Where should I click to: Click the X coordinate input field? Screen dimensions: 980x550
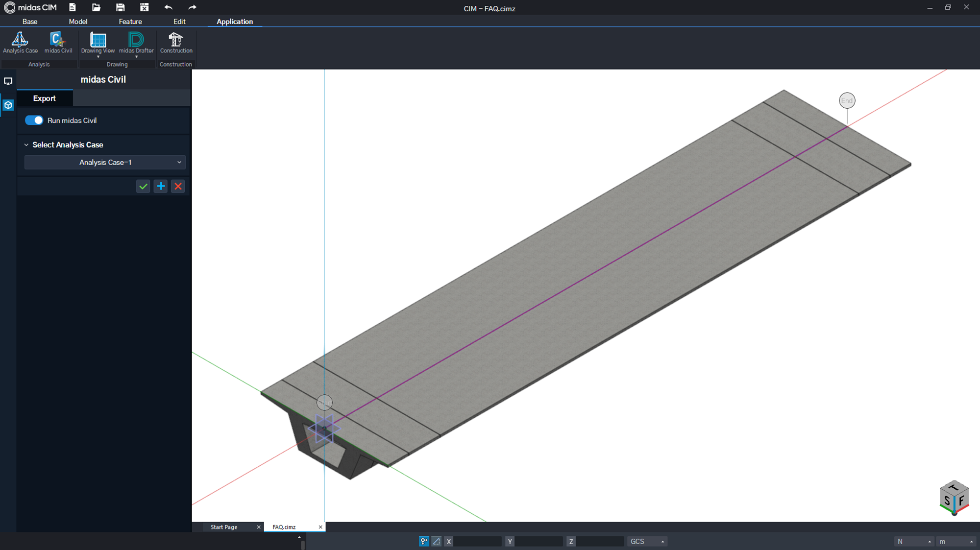477,541
